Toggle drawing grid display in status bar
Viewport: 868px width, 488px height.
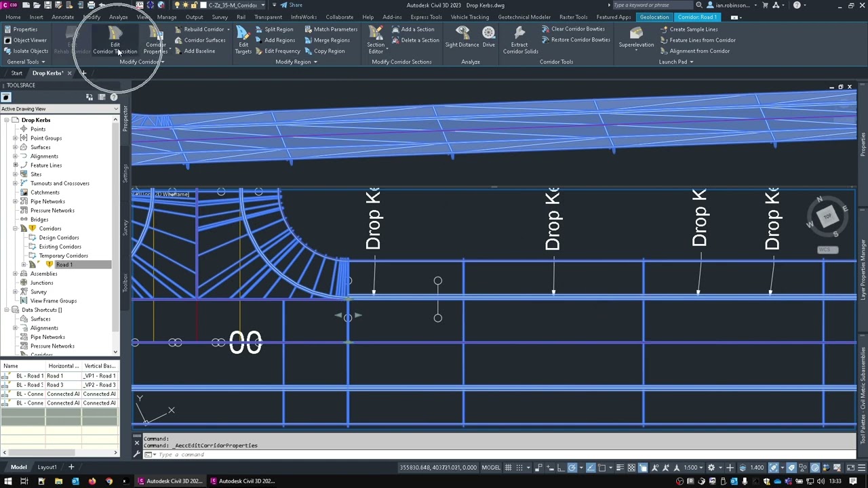click(x=508, y=467)
